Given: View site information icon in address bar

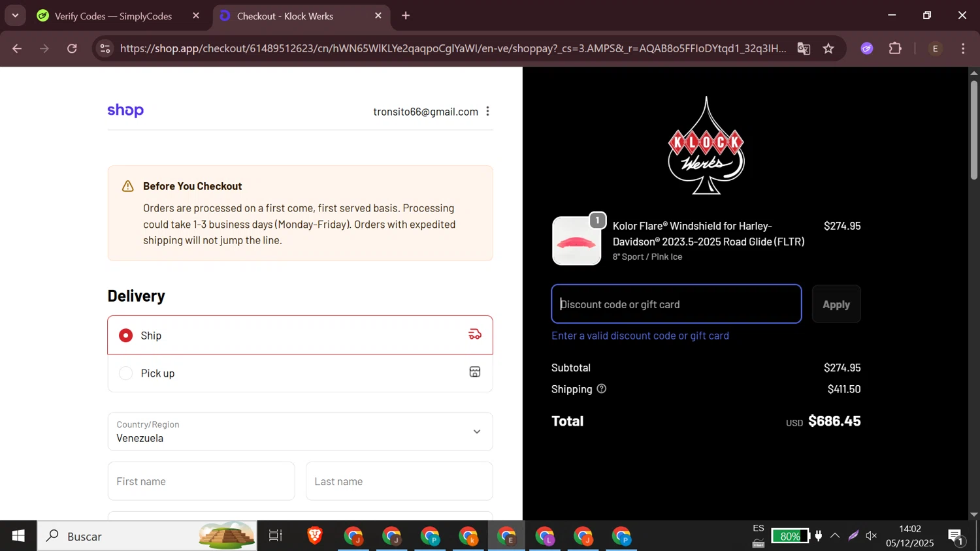Looking at the screenshot, I should 105,48.
